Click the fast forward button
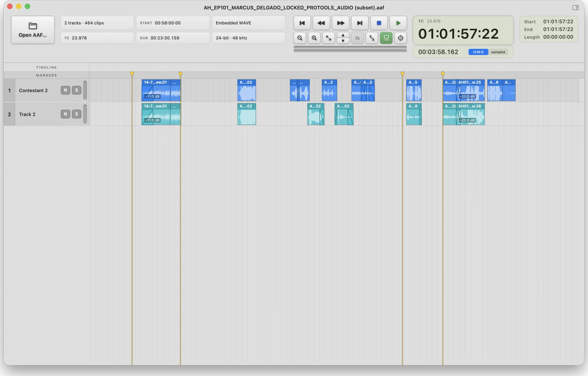Viewport: 588px width, 376px height. [341, 23]
